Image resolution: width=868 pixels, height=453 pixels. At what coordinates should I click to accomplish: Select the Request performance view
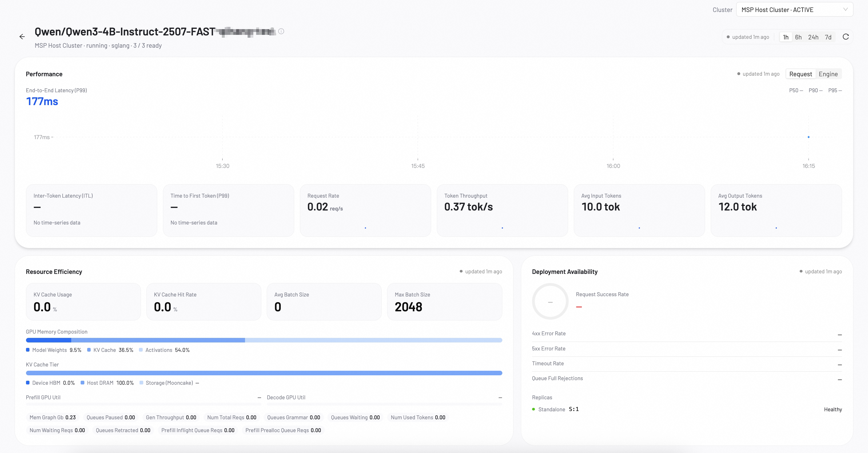800,74
